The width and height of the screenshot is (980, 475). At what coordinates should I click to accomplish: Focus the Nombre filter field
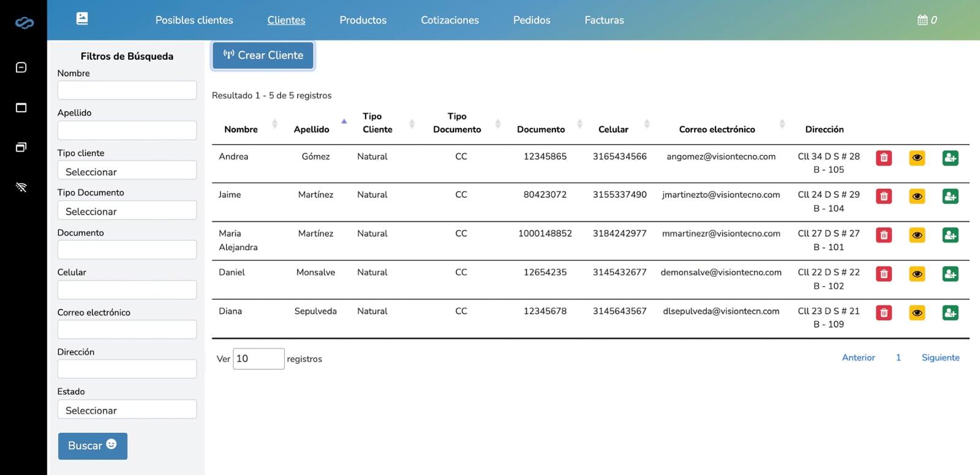pyautogui.click(x=127, y=90)
